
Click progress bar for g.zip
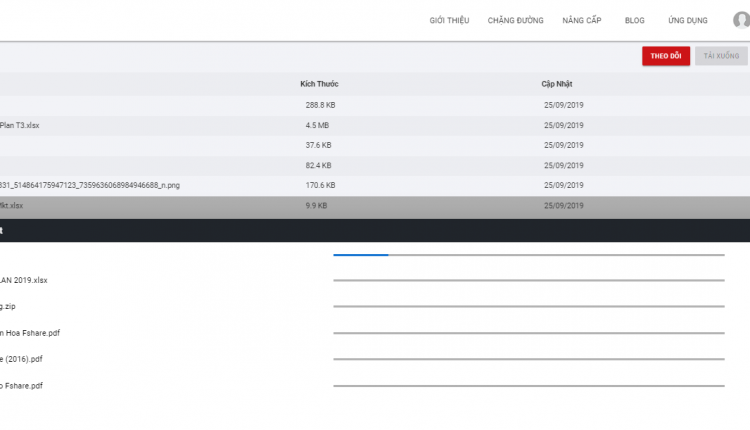[529, 306]
